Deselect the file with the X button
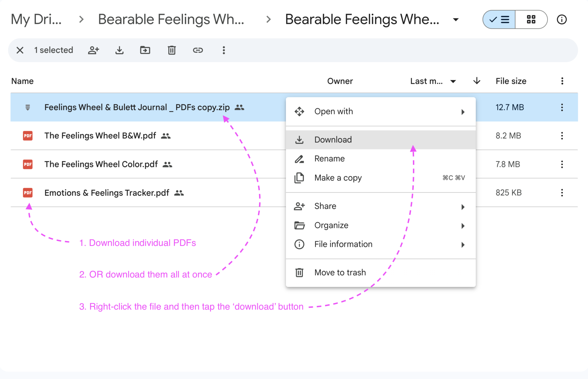The image size is (588, 379). click(x=20, y=50)
